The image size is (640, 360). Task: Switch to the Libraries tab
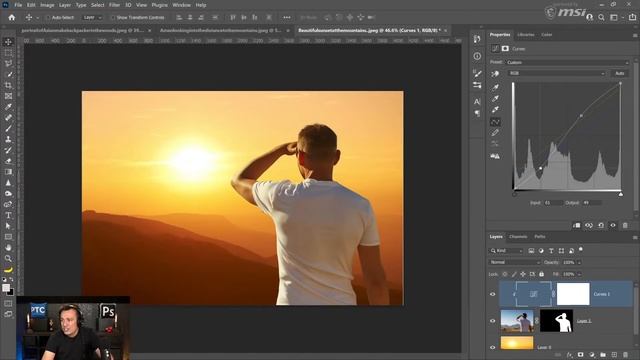[x=525, y=35]
